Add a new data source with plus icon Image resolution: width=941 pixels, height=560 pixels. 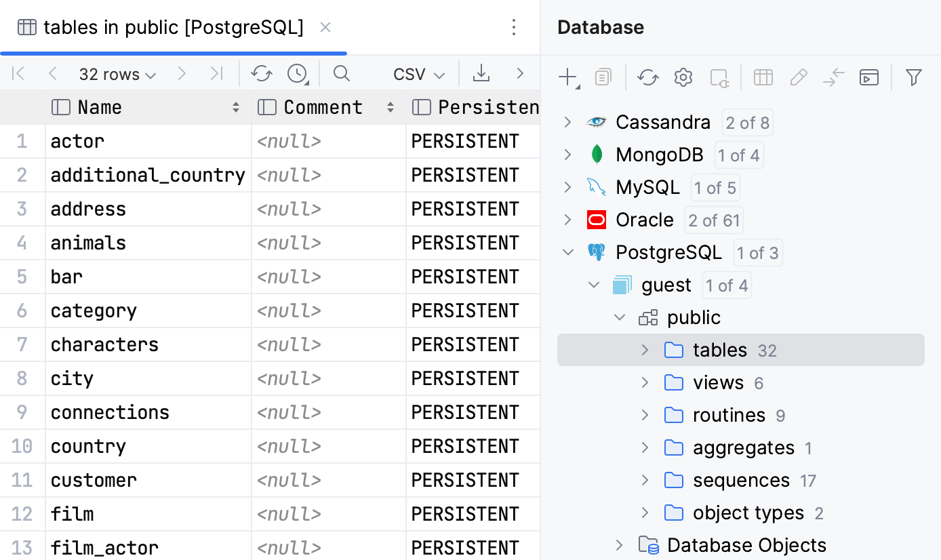(567, 77)
